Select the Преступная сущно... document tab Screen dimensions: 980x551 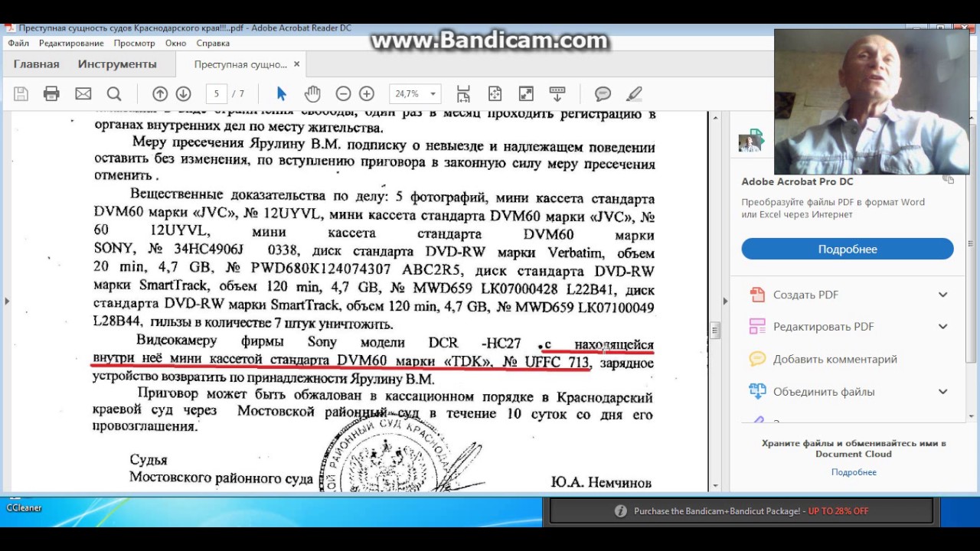pyautogui.click(x=240, y=64)
